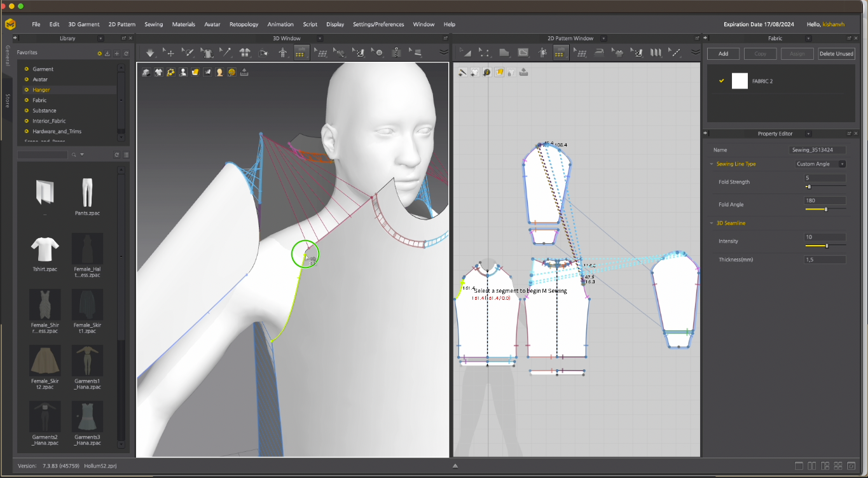This screenshot has height=478, width=868.
Task: Open the 3D Garment menu
Action: pyautogui.click(x=84, y=24)
